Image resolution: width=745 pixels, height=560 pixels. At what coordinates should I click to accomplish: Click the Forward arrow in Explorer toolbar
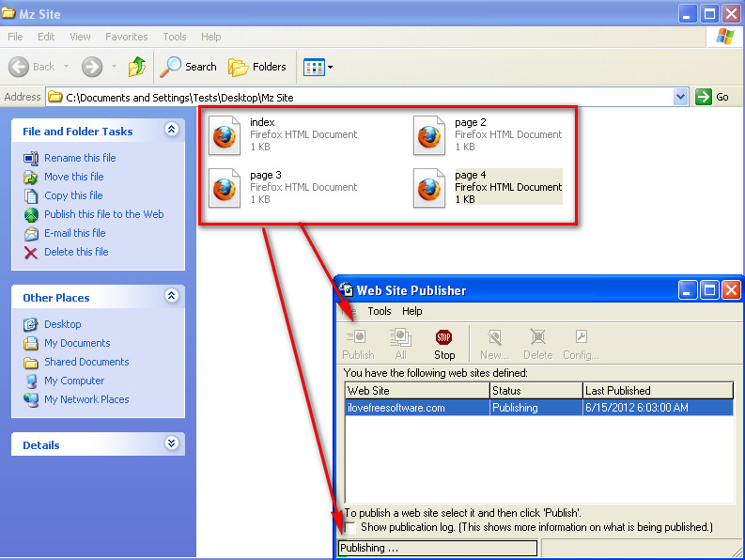pos(92,67)
